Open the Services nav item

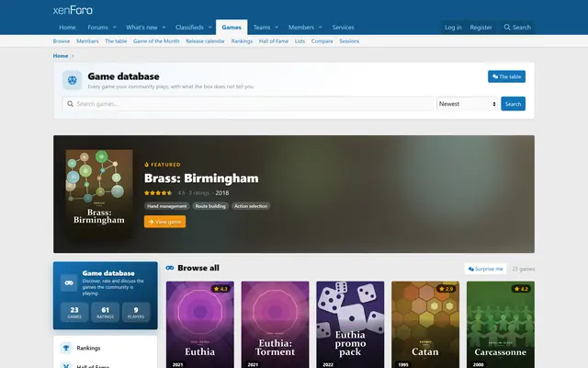343,28
